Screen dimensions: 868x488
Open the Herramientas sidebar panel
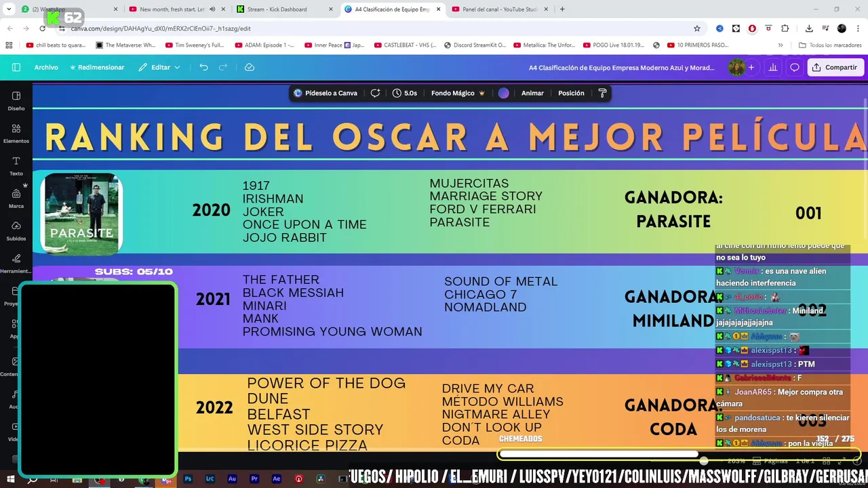[x=16, y=263]
